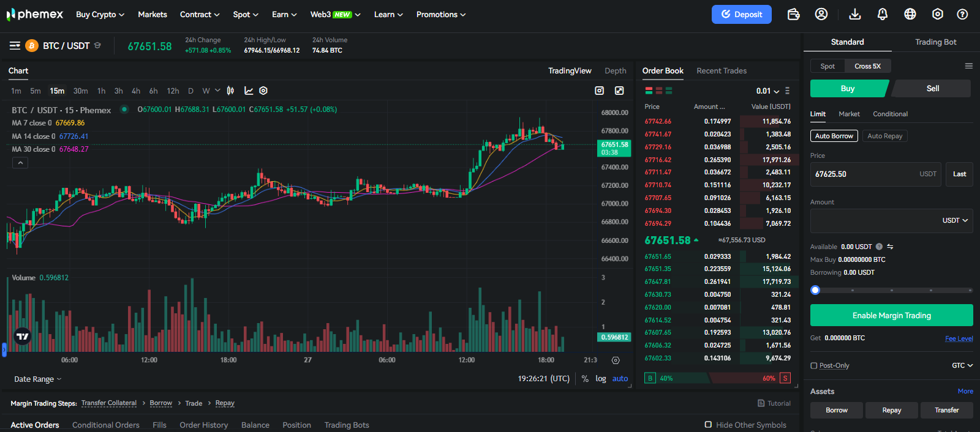Click the pair info icon beside BTC / USDT
This screenshot has height=432, width=980.
pos(97,45)
